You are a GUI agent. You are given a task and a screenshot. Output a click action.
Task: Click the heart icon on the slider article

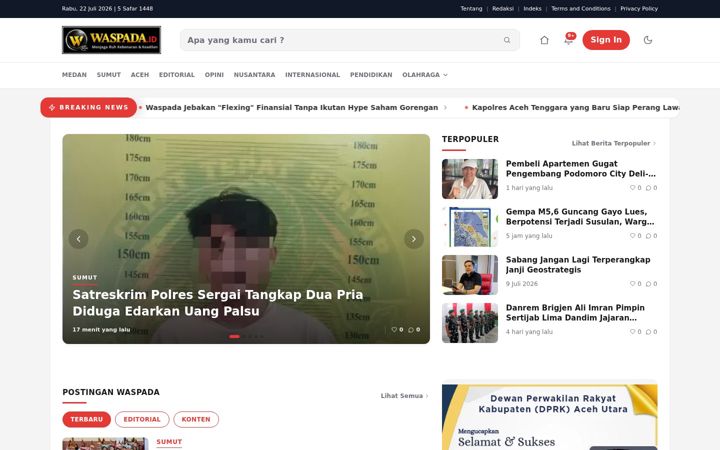click(394, 330)
